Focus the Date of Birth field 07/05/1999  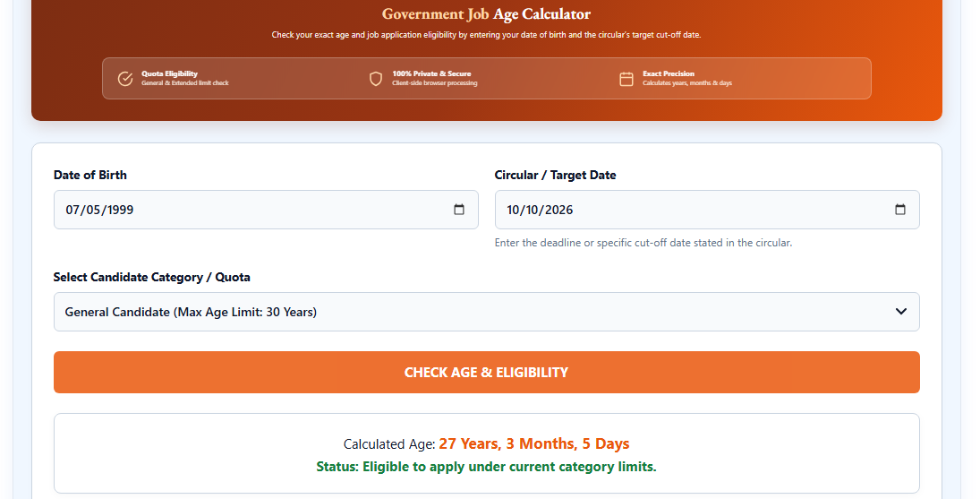pyautogui.click(x=266, y=210)
